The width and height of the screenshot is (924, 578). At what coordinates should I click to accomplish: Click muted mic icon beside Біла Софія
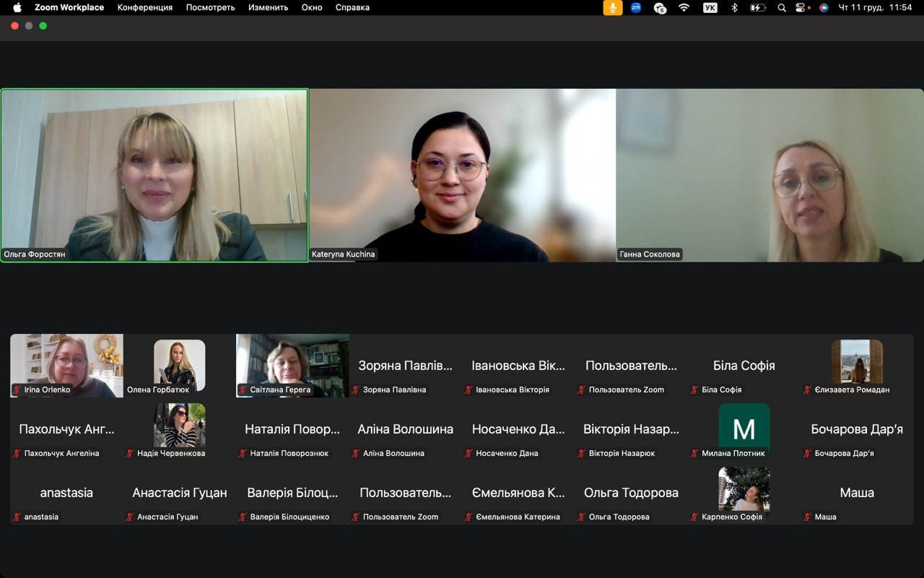tap(694, 390)
